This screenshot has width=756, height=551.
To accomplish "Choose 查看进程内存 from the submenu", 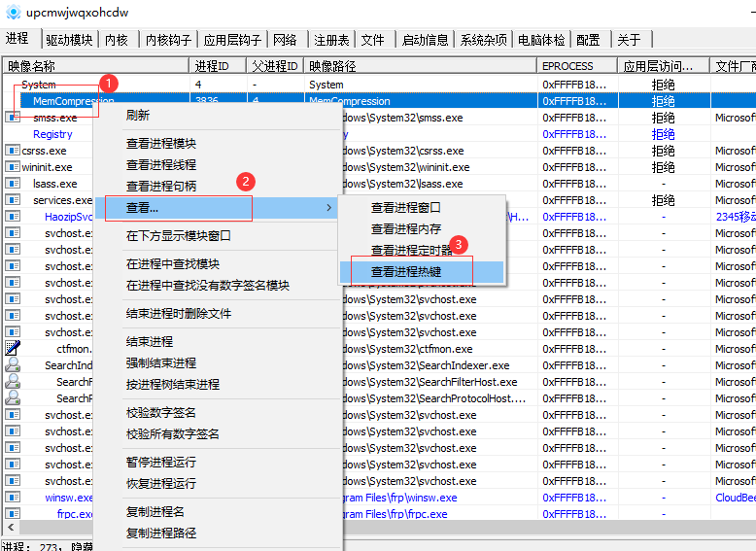I will coord(405,229).
